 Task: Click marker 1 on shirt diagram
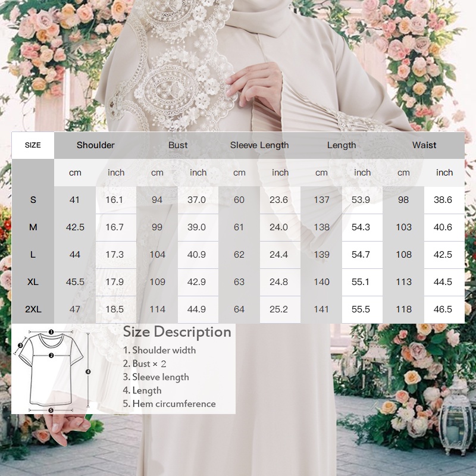[51, 332]
